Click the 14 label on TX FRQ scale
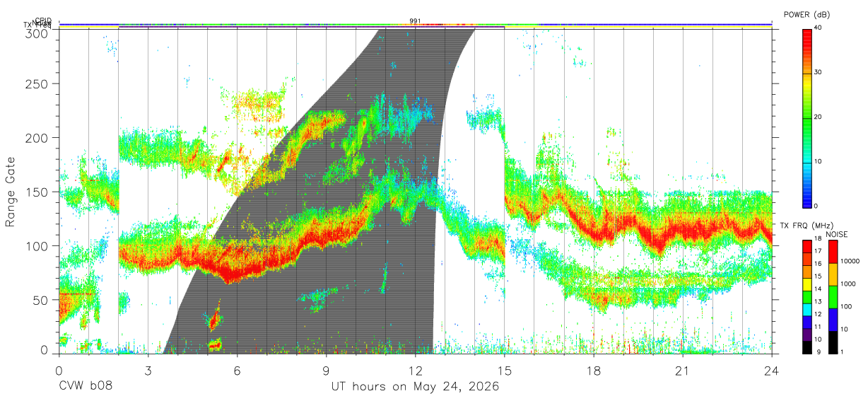Image resolution: width=868 pixels, height=401 pixels. (x=817, y=290)
